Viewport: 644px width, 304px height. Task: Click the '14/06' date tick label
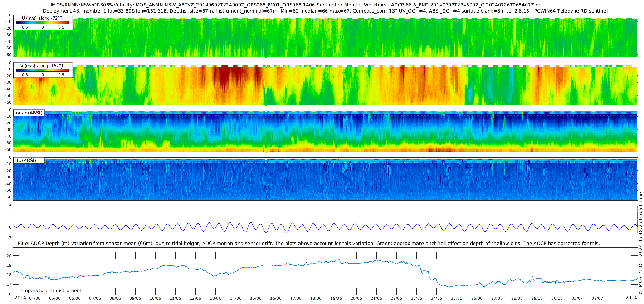coord(236,298)
